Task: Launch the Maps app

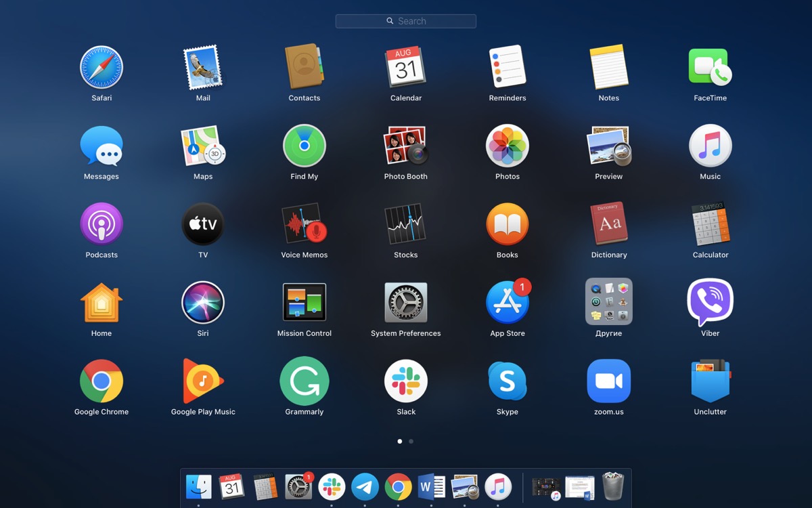Action: [203, 146]
